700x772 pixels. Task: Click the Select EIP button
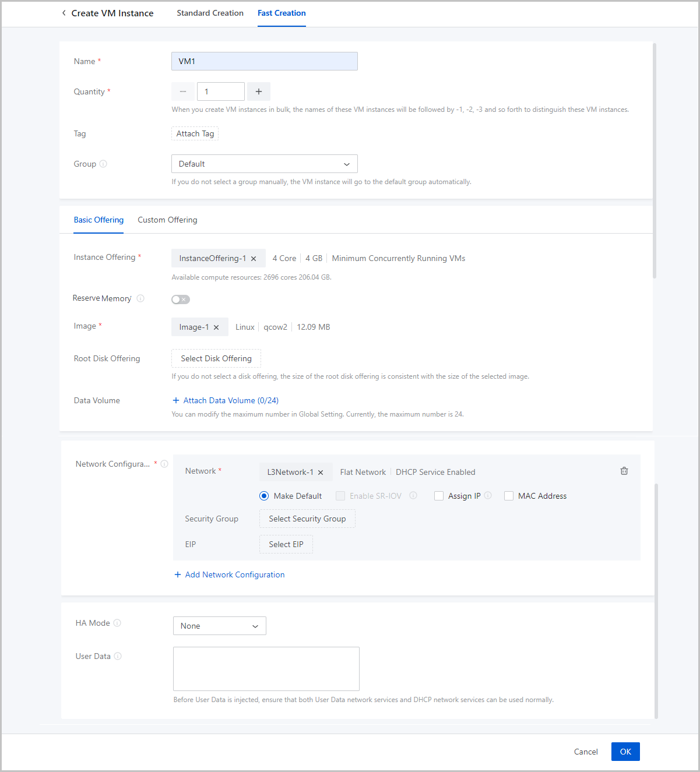(x=286, y=544)
